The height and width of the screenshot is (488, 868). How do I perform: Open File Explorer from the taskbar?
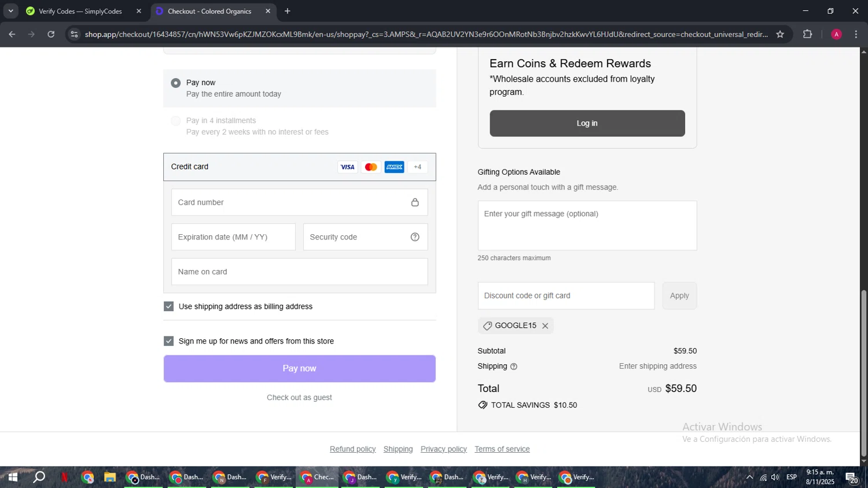pos(109,478)
